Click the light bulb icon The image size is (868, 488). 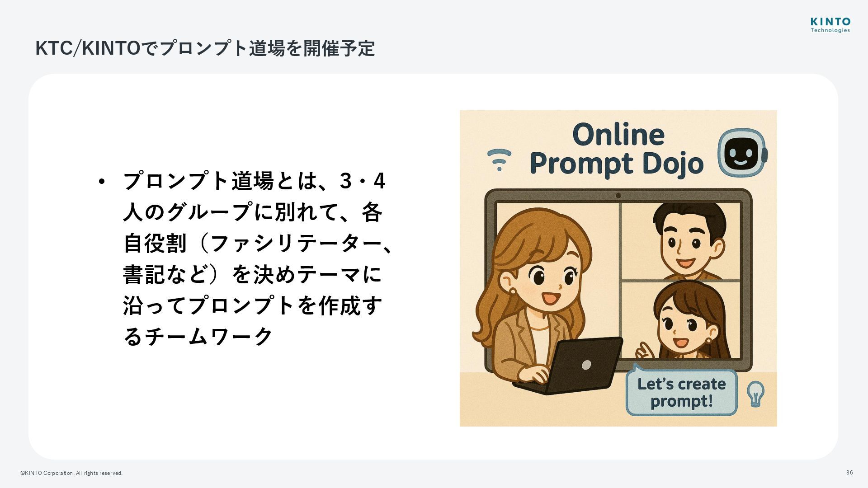[755, 394]
